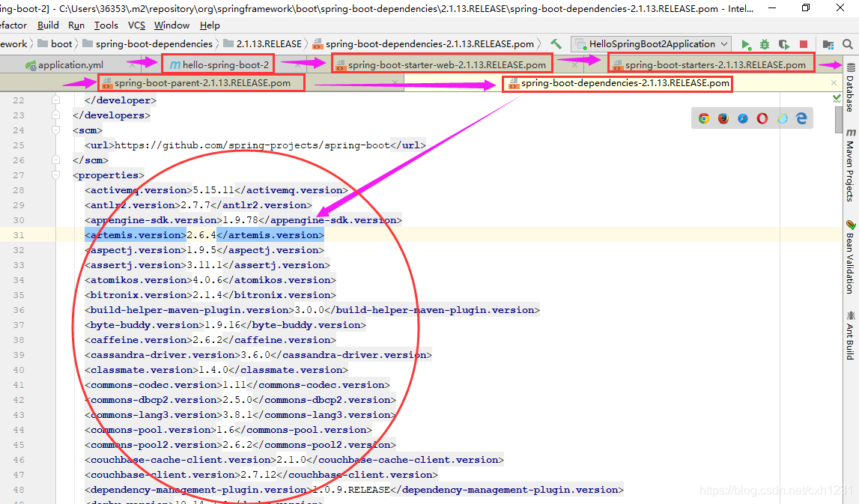Click the build-helper-maven-plugin.version line
This screenshot has width=859, height=504.
[312, 310]
